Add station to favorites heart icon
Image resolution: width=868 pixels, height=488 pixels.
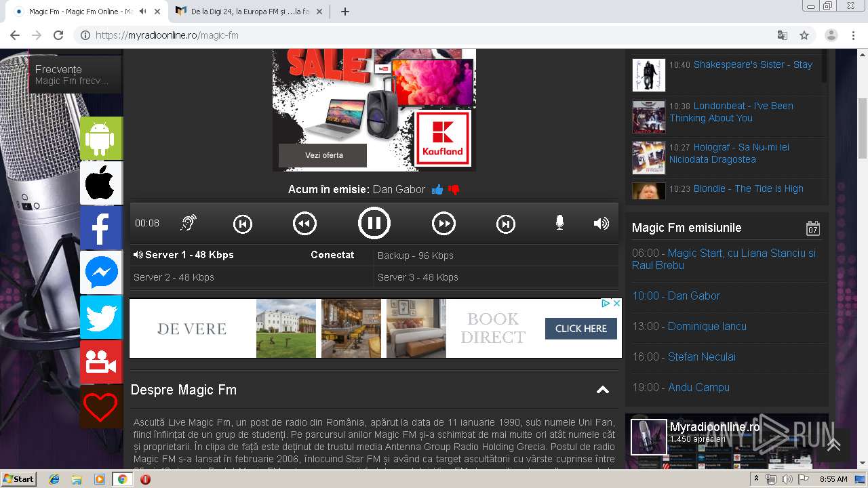tap(101, 407)
